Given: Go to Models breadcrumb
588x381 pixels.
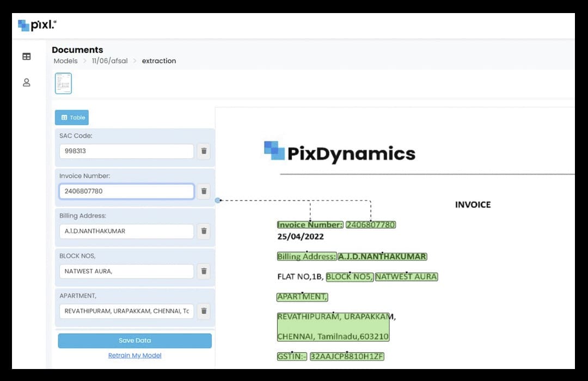Looking at the screenshot, I should point(66,61).
